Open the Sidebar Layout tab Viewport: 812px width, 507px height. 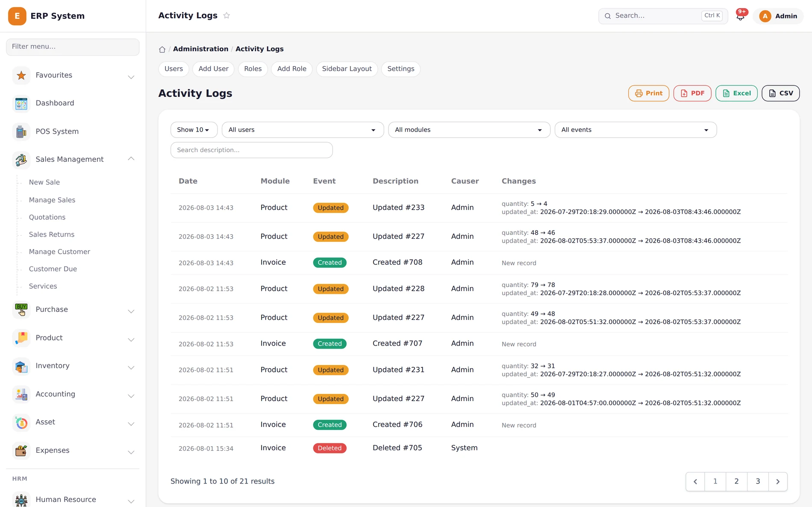(347, 69)
